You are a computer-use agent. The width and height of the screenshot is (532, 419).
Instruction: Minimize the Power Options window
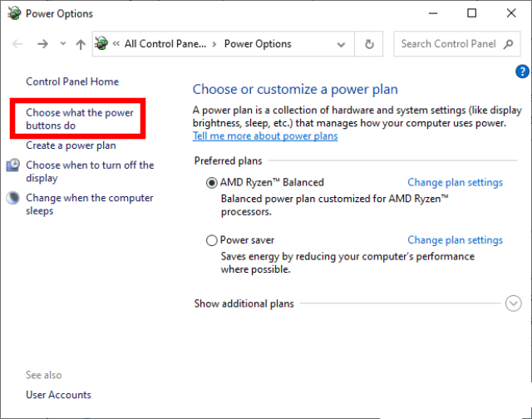click(433, 13)
